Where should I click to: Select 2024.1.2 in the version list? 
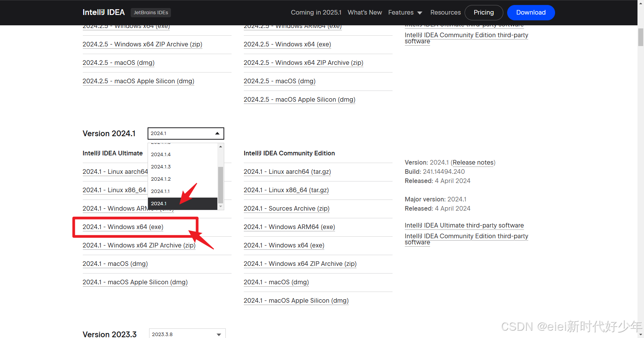pos(182,179)
